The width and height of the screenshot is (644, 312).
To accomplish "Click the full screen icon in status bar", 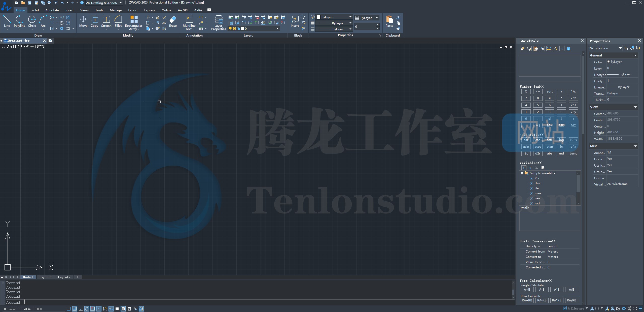I will pos(635,308).
